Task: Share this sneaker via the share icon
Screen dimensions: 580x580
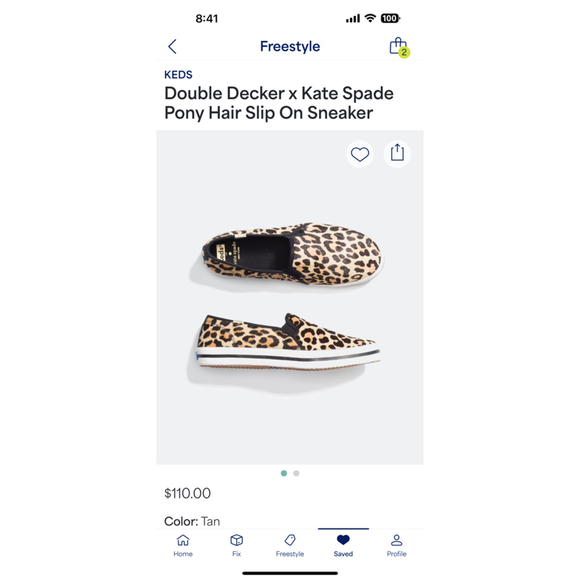Action: 397,153
